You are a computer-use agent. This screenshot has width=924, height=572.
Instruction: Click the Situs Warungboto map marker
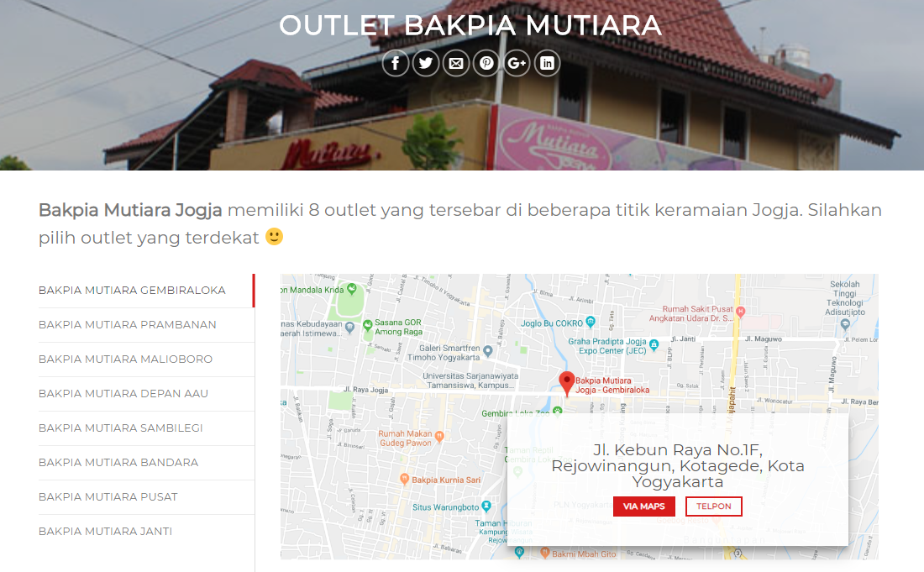pyautogui.click(x=486, y=506)
